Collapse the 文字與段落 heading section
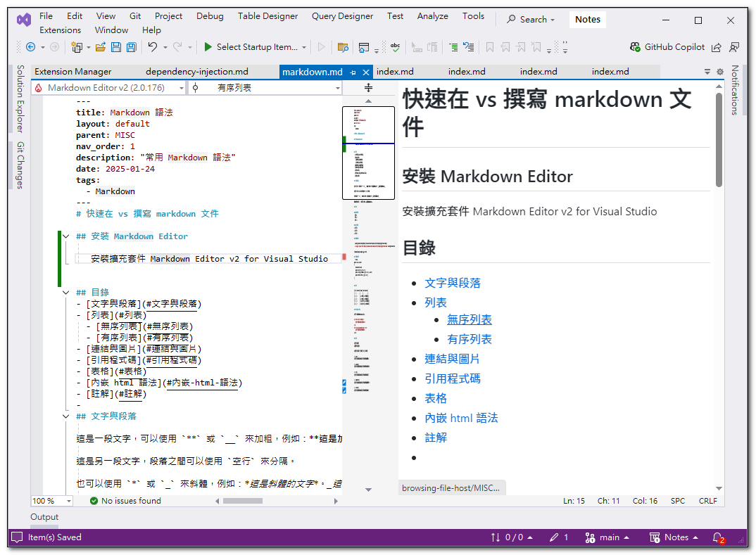The height and width of the screenshot is (555, 756). pyautogui.click(x=66, y=416)
